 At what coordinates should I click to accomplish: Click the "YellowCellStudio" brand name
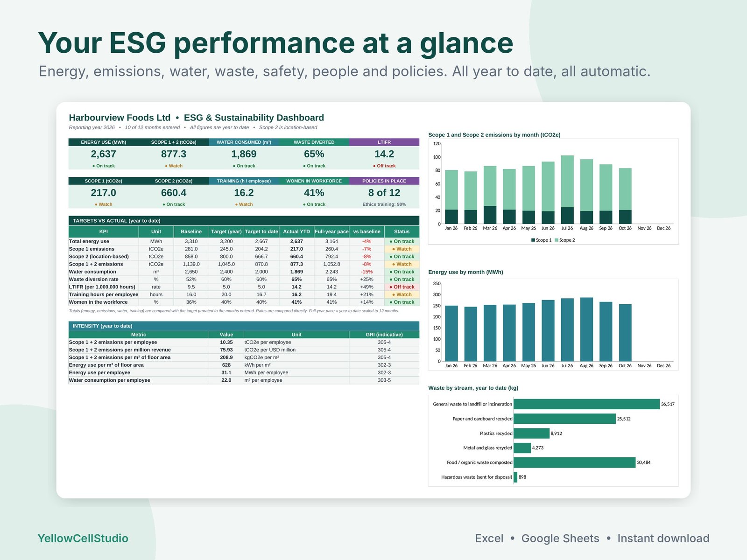pyautogui.click(x=83, y=539)
